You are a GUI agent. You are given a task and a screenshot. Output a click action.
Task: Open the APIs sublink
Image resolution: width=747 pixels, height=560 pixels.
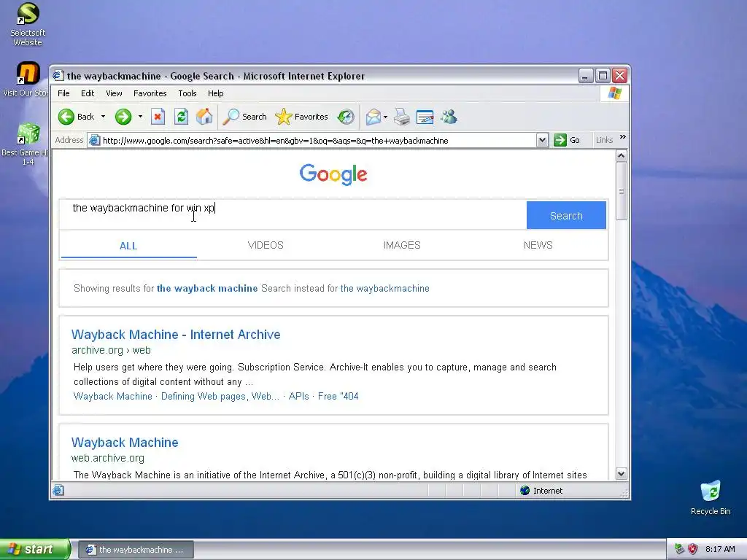coord(298,396)
